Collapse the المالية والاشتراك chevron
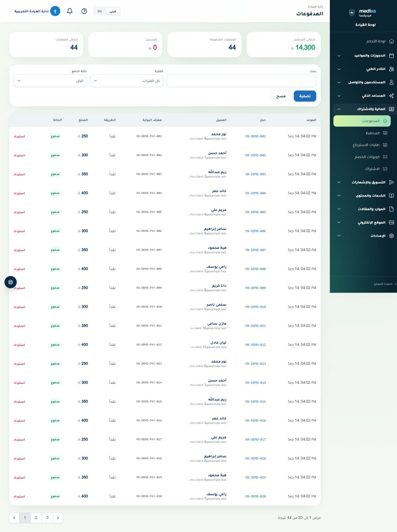 tap(339, 109)
